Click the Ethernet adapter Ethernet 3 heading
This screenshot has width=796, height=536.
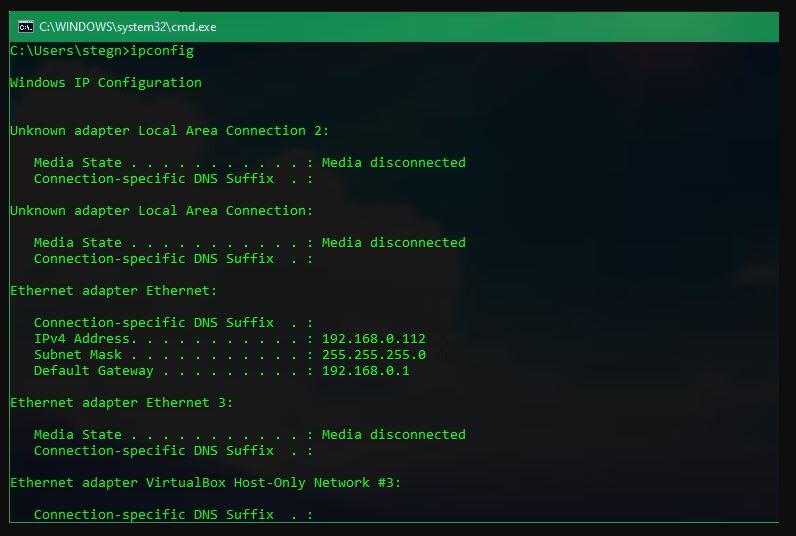pos(121,403)
